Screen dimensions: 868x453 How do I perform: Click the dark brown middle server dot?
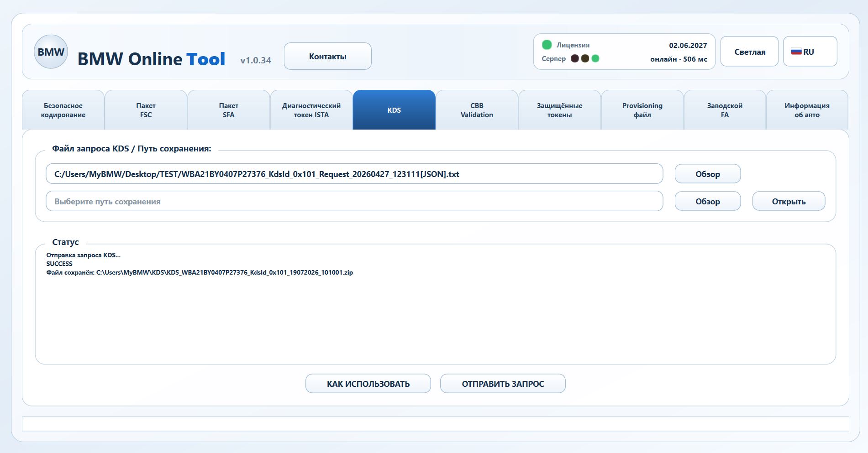tap(585, 58)
